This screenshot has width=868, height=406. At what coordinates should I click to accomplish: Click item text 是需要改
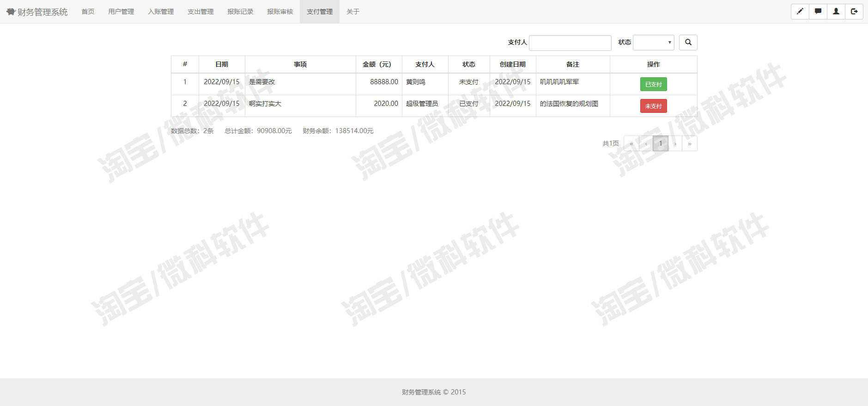(x=262, y=82)
